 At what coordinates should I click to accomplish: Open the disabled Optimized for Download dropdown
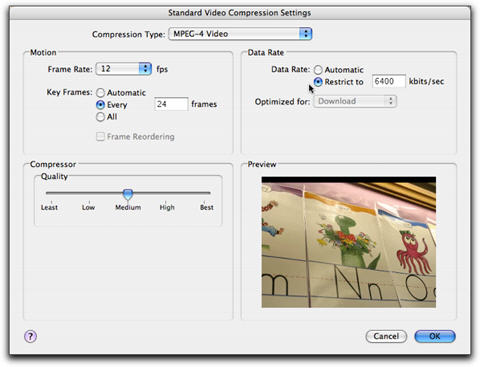(x=355, y=101)
